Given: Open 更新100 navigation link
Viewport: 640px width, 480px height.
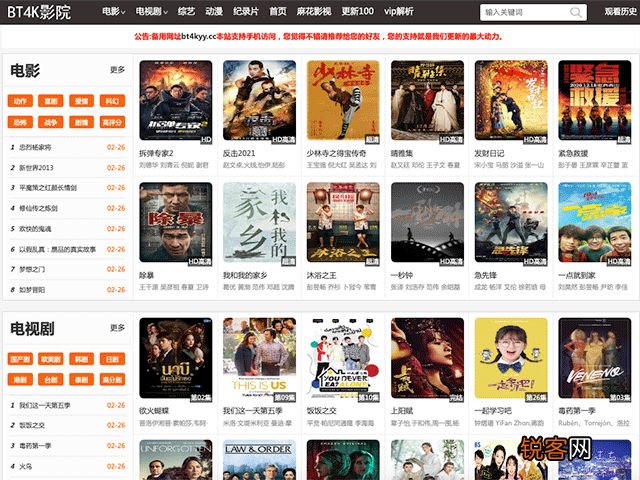Looking at the screenshot, I should click(x=358, y=11).
